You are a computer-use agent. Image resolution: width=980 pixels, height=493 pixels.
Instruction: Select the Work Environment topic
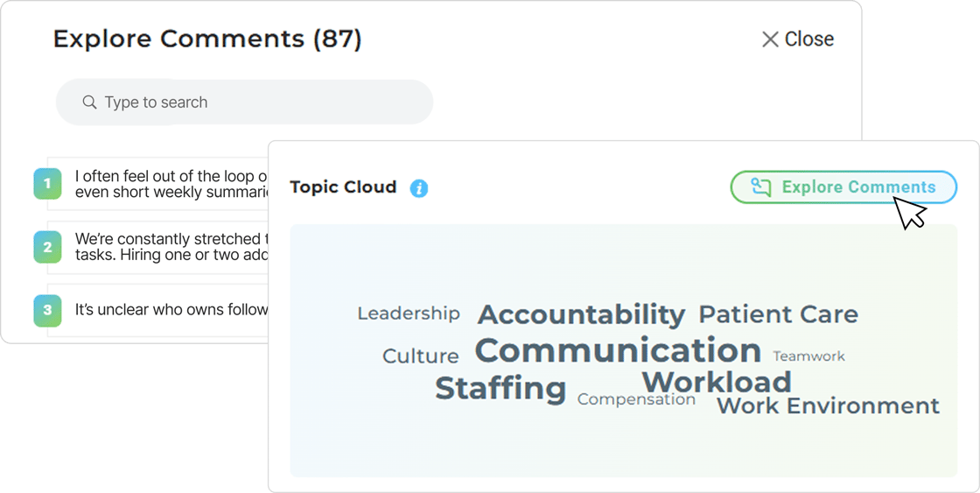pos(828,406)
